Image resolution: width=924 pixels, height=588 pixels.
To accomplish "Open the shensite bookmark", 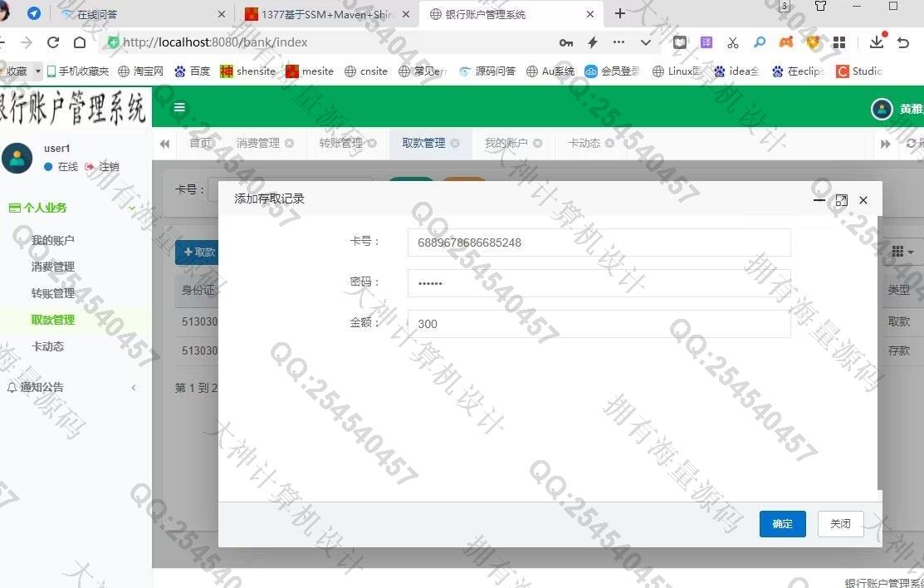I will click(x=247, y=71).
